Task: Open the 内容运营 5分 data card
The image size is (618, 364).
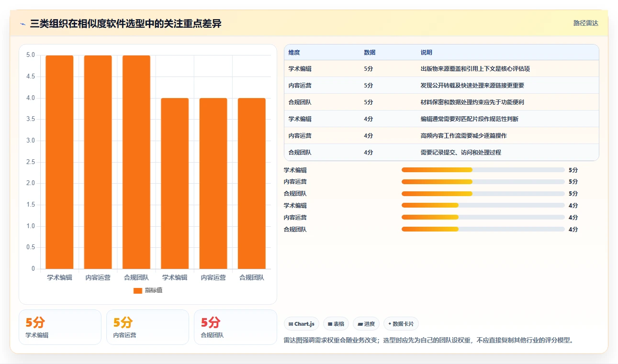Action: 148,327
